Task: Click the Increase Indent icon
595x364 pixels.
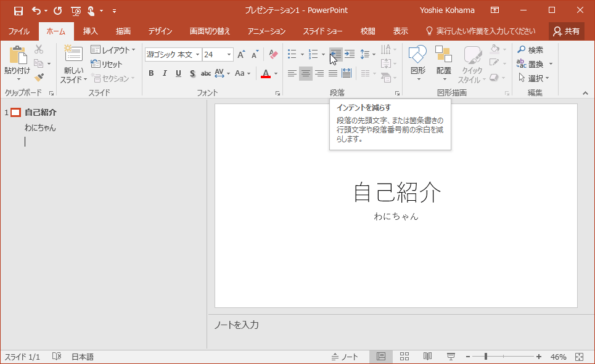Action: pos(350,54)
